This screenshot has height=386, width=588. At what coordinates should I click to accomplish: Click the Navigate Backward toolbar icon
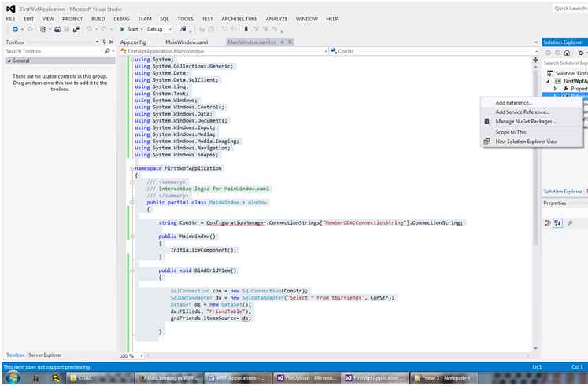[x=17, y=29]
